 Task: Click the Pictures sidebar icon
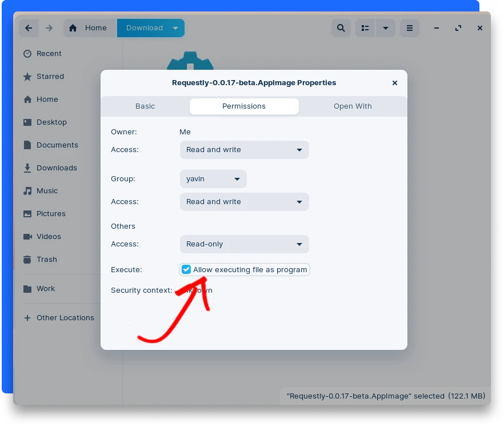click(x=27, y=214)
